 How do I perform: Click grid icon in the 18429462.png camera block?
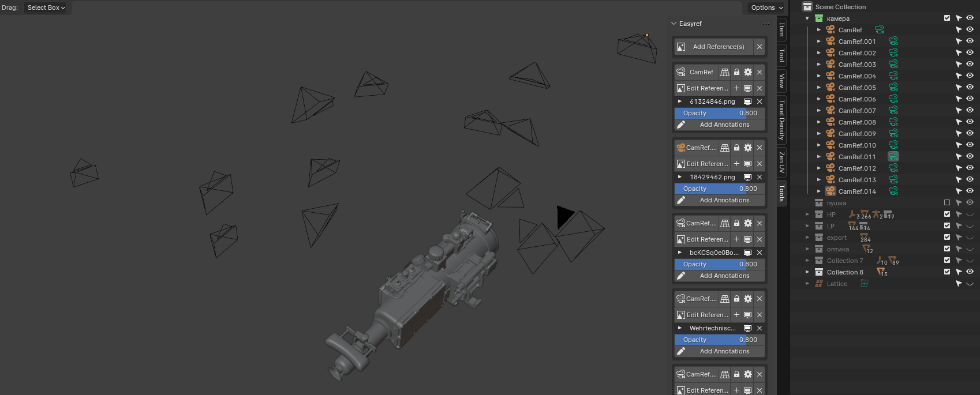(725, 148)
